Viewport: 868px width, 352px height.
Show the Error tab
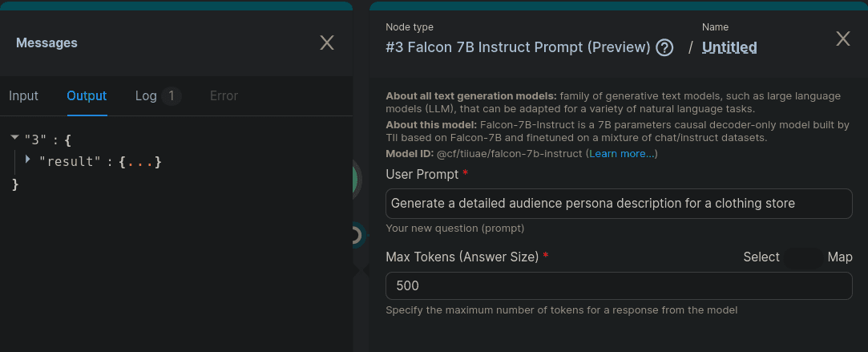coord(224,95)
